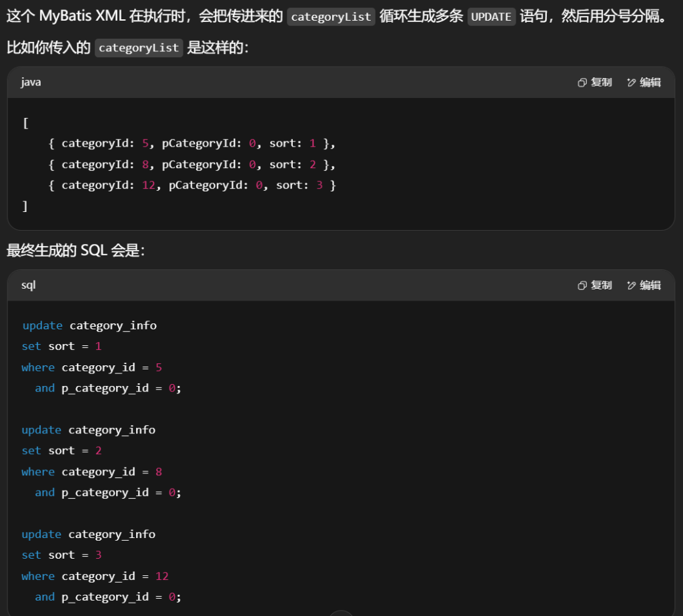The image size is (683, 616).
Task: Click the "set sort = 1" SQL line
Action: [x=61, y=346]
